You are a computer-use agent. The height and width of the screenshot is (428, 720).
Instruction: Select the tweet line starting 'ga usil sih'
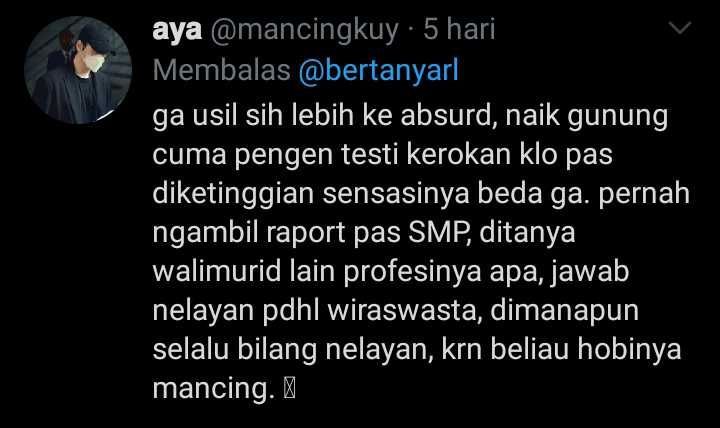410,116
